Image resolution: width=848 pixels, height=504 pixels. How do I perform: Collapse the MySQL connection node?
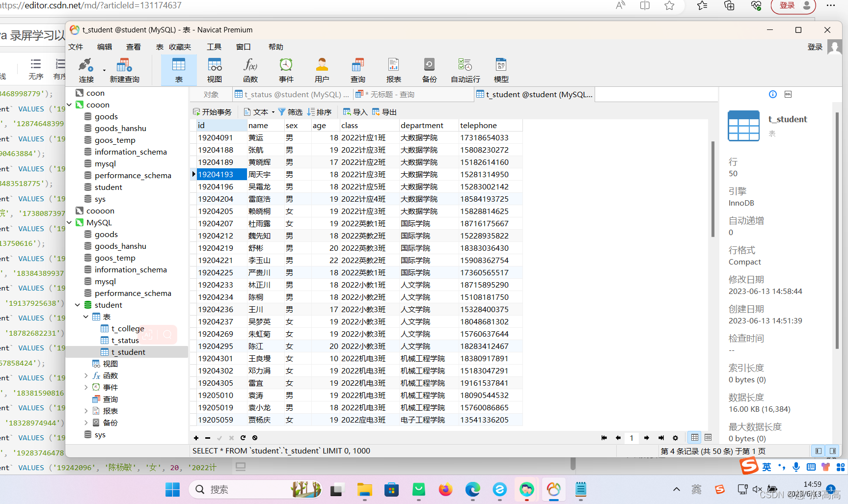70,223
